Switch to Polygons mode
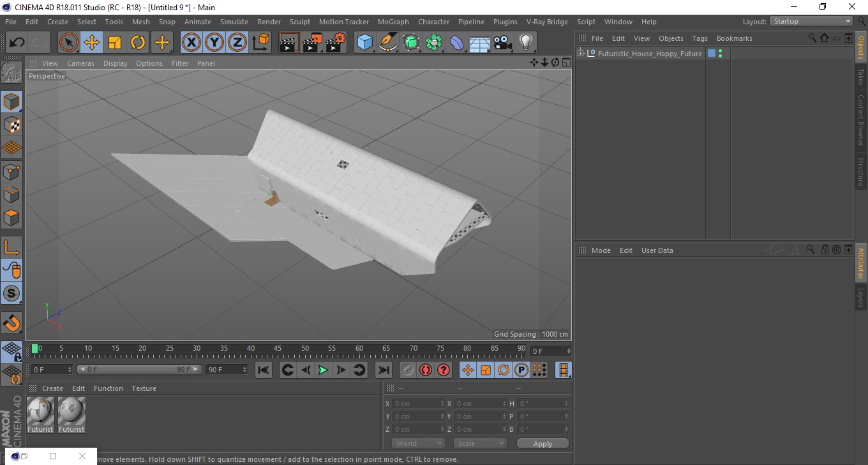The width and height of the screenshot is (868, 465). click(x=11, y=217)
